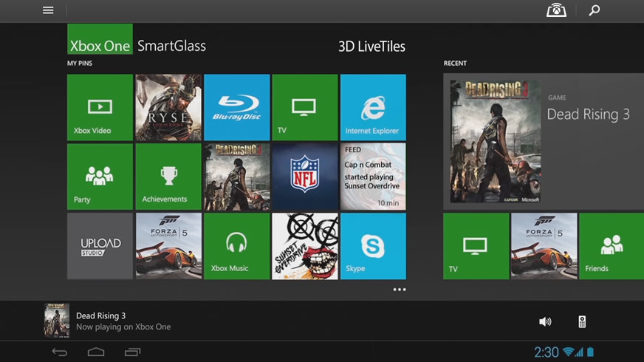This screenshot has width=644, height=362.
Task: Tap the Now playing Dead Rising 3 thumbnail
Action: (x=57, y=321)
